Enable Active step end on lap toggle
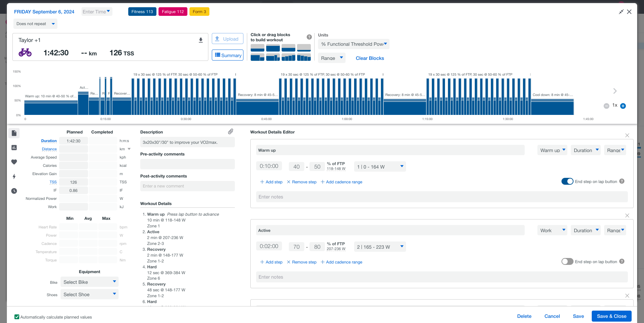Image resolution: width=644 pixels, height=323 pixels. pos(567,262)
